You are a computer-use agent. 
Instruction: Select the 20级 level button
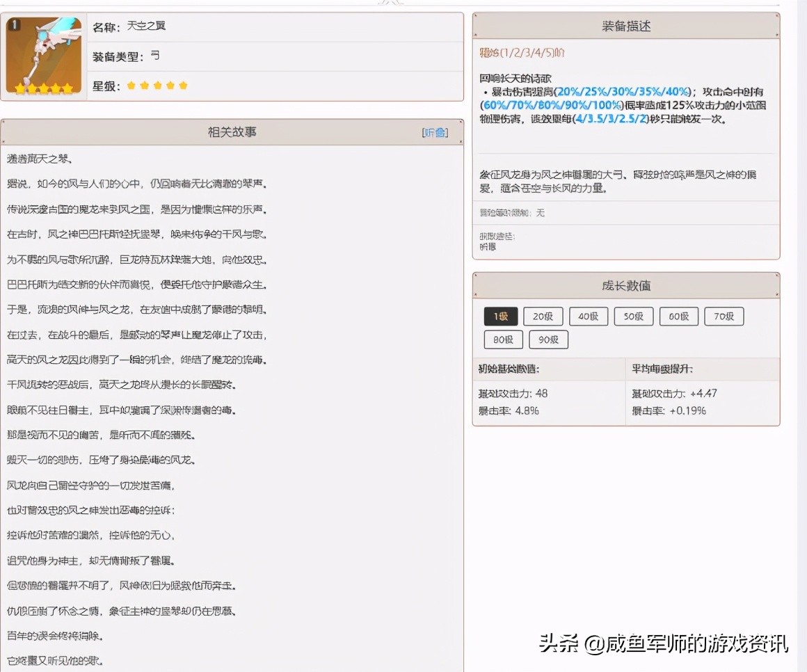pos(543,316)
